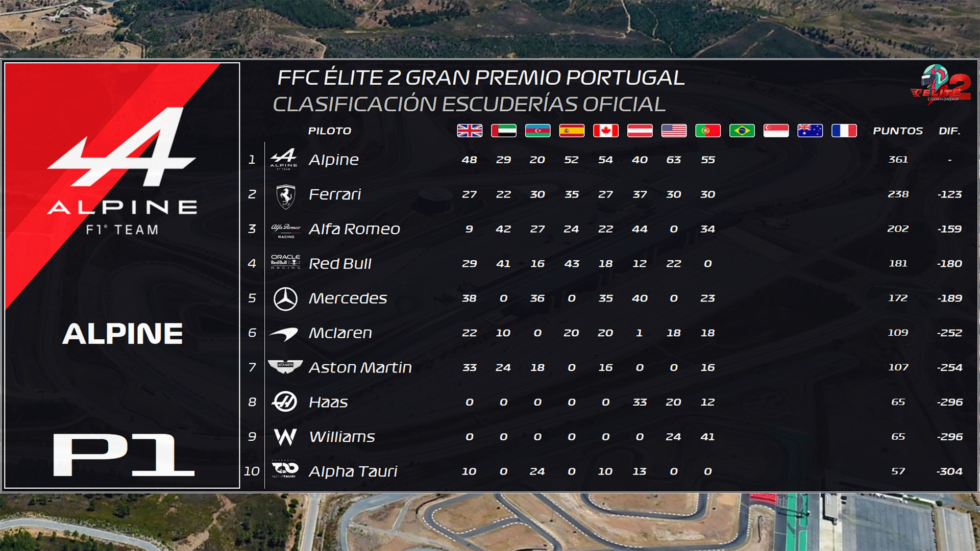Click the Aston Martin wings logo
This screenshot has width=980, height=551.
coord(285,367)
